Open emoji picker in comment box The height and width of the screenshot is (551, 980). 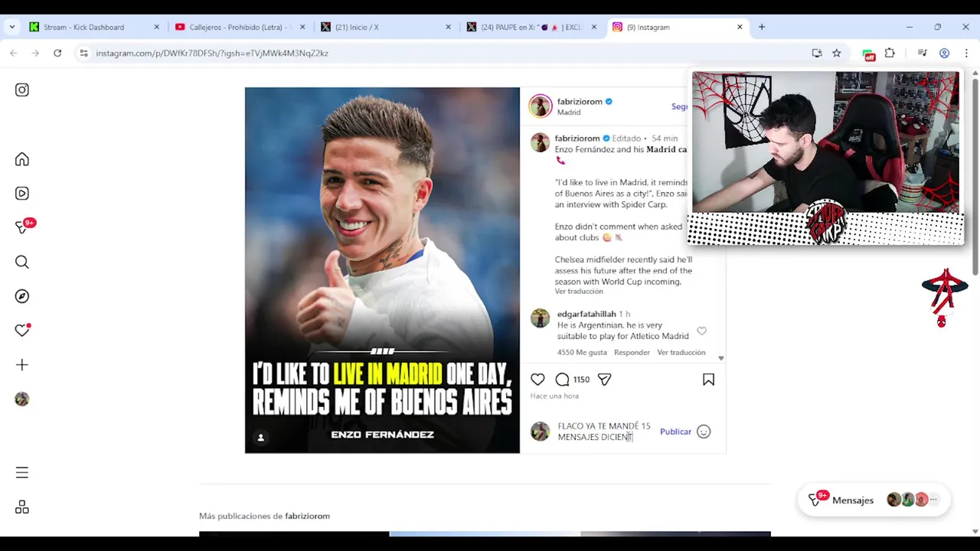704,432
